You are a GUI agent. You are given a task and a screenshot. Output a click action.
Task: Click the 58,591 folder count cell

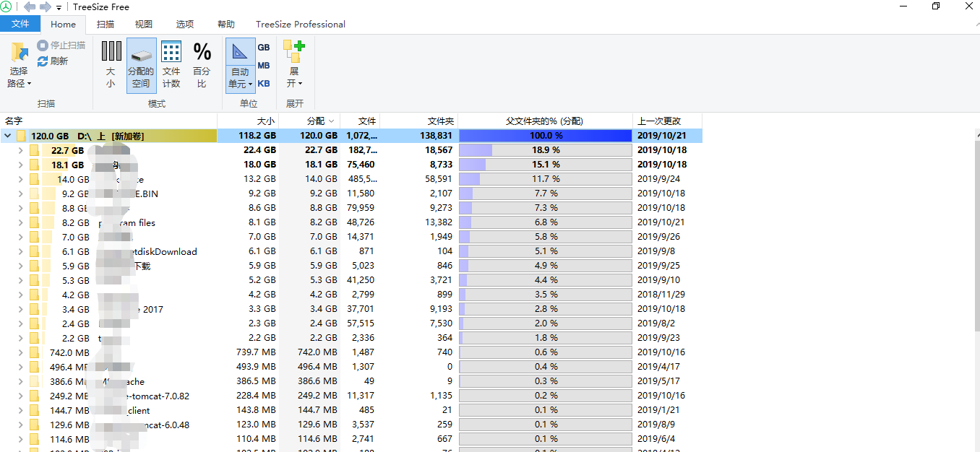click(439, 179)
